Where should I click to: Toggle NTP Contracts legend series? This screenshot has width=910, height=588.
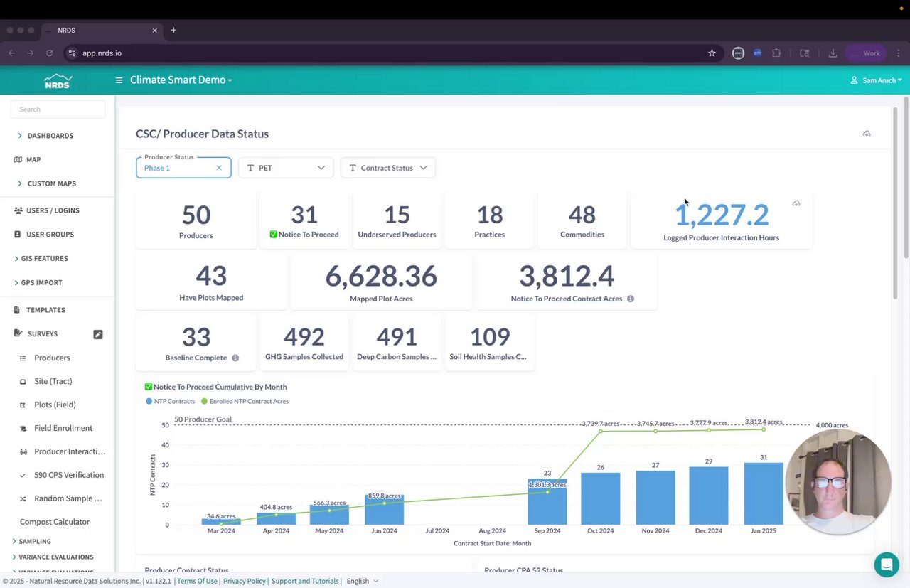click(x=170, y=401)
